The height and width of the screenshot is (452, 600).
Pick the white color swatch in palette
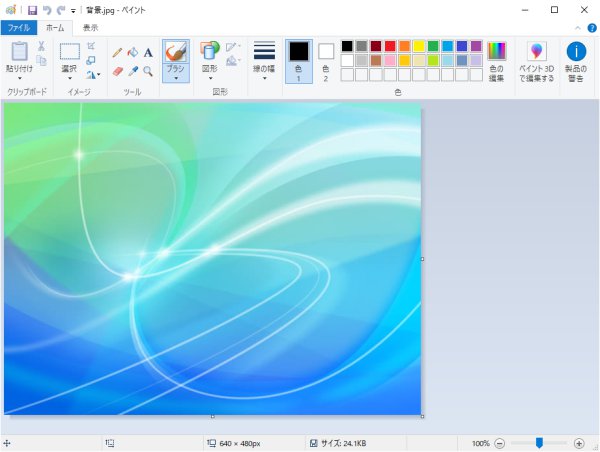[x=347, y=60]
